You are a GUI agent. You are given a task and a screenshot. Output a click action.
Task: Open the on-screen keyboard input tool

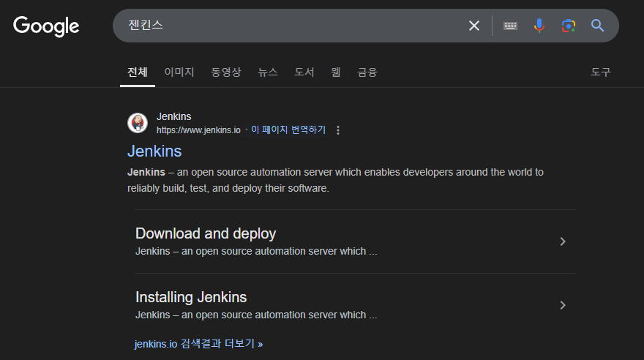(x=510, y=26)
